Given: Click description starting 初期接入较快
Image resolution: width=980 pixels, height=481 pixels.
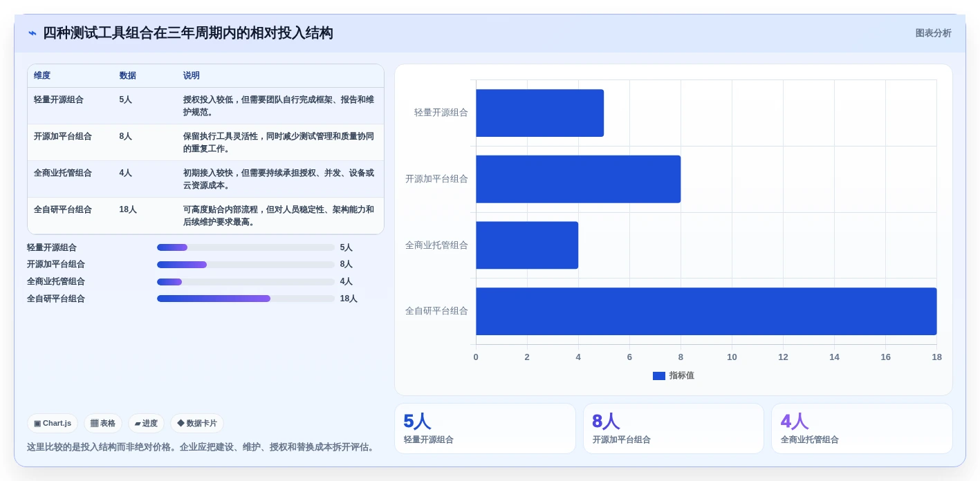Looking at the screenshot, I should (x=279, y=179).
